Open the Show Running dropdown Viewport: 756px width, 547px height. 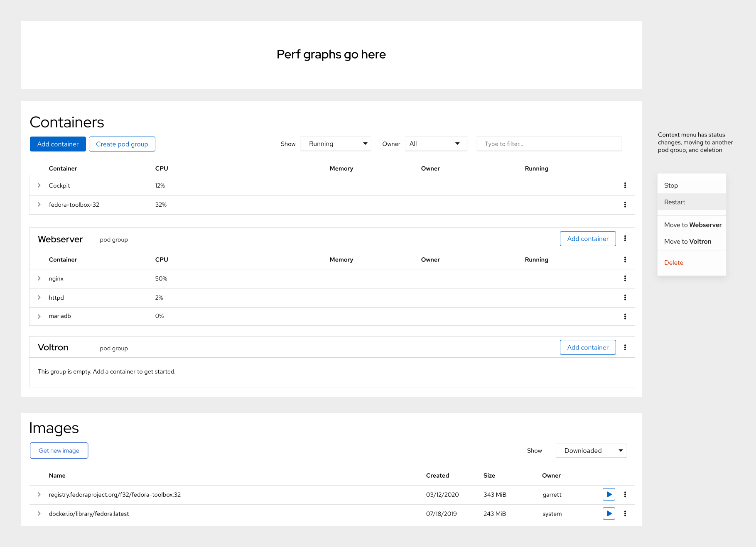point(336,144)
